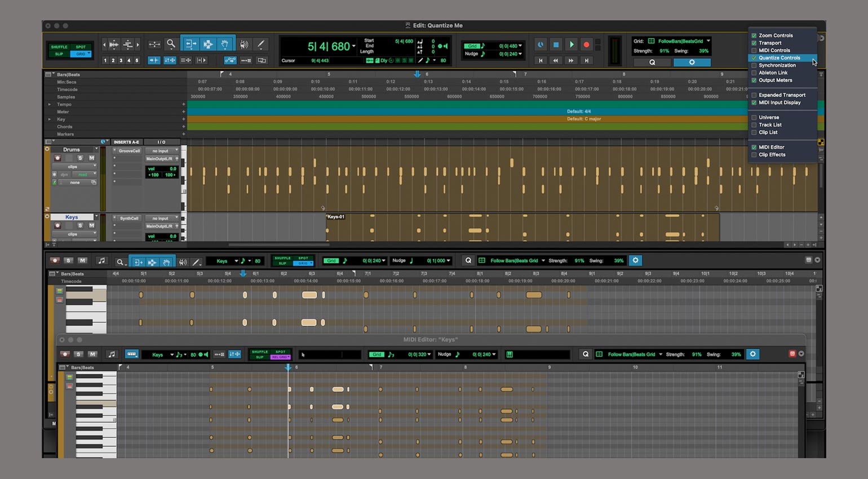This screenshot has height=479, width=868.
Task: Mute the Drums track
Action: pyautogui.click(x=91, y=158)
